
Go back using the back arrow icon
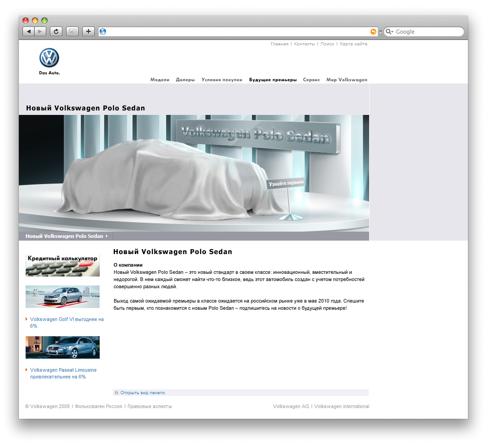click(28, 31)
